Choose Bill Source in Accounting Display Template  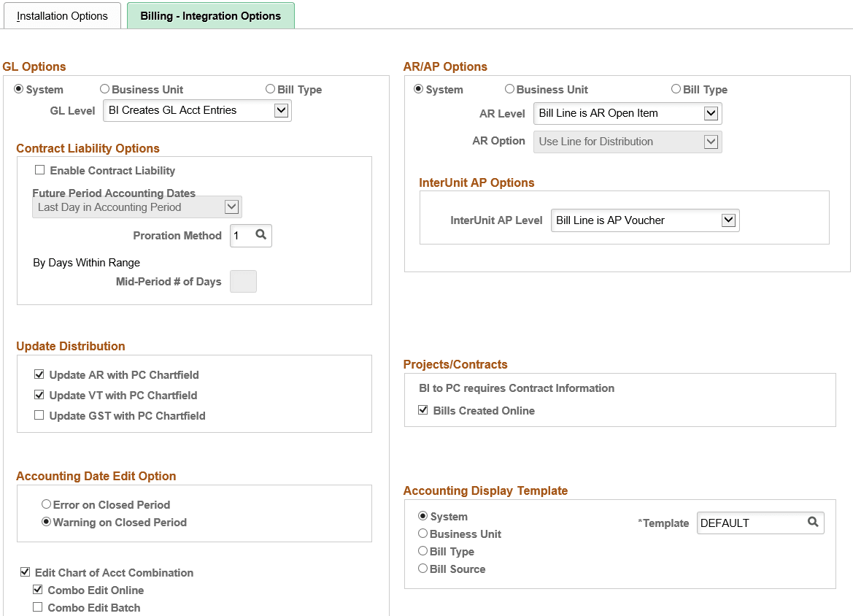coord(423,569)
